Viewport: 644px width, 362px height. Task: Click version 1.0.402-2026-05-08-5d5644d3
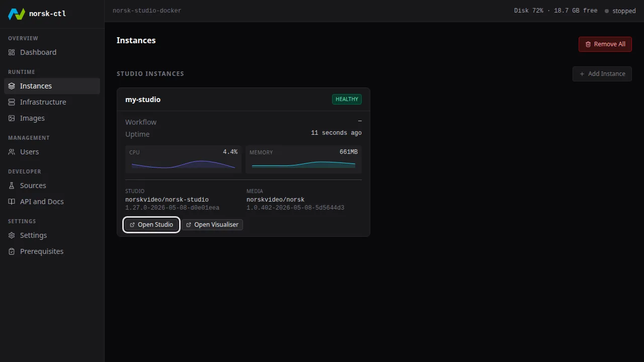[x=295, y=208]
